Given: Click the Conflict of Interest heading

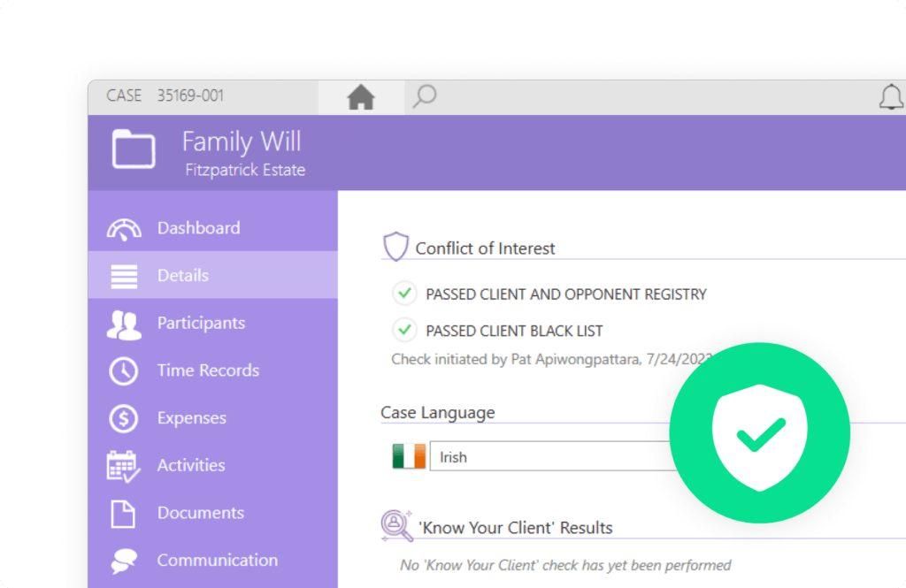Looking at the screenshot, I should pyautogui.click(x=485, y=248).
